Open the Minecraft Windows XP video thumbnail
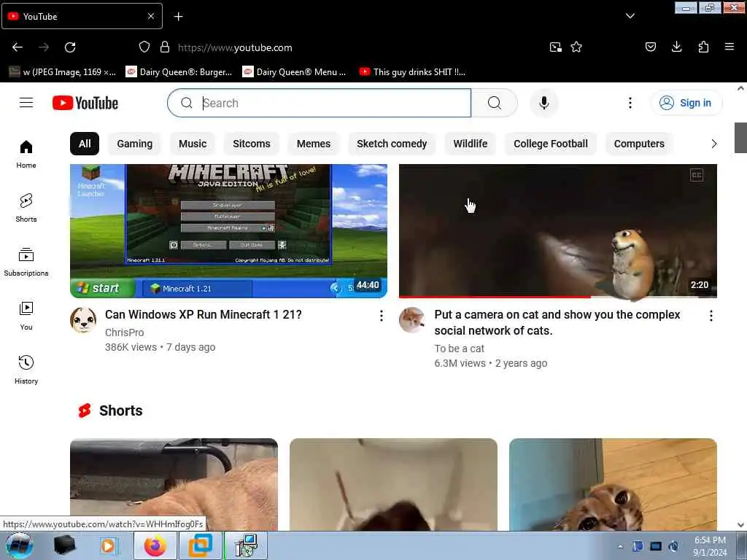Image resolution: width=747 pixels, height=560 pixels. tap(228, 231)
